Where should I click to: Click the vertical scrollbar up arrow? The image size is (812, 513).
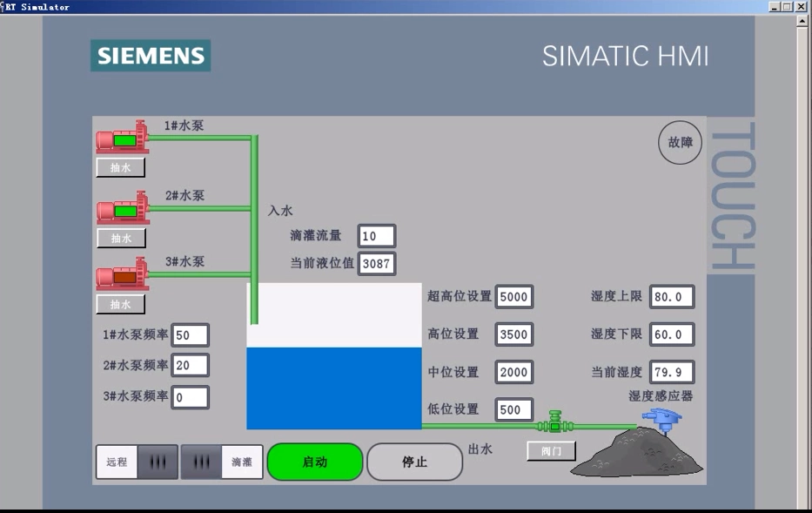coord(802,21)
